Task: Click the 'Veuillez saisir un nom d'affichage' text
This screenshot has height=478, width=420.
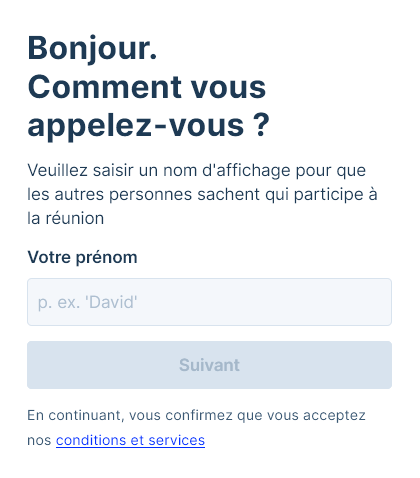Action: tap(159, 170)
